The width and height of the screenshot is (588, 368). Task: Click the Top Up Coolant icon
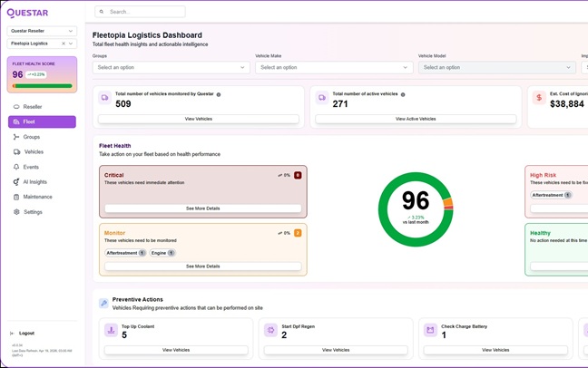(111, 330)
